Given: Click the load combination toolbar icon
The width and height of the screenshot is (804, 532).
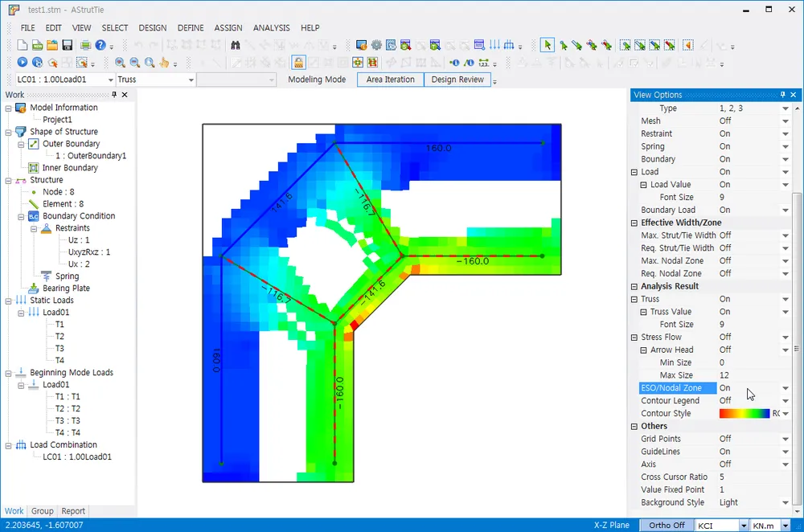Looking at the screenshot, I should coord(509,45).
